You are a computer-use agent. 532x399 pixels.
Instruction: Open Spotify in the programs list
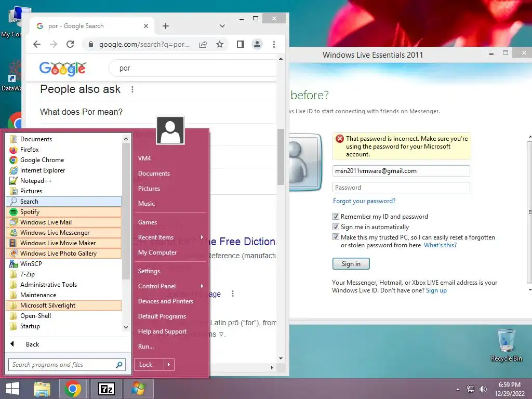click(63, 212)
